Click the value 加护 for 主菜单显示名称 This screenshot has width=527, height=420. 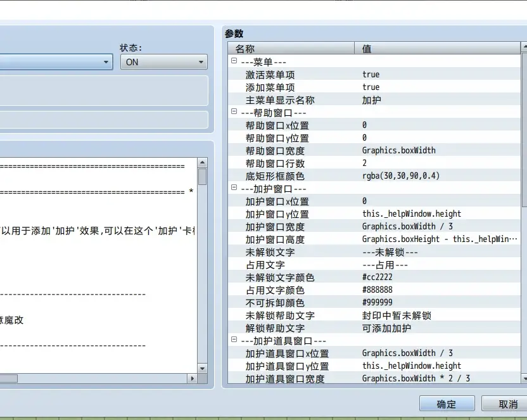point(372,100)
